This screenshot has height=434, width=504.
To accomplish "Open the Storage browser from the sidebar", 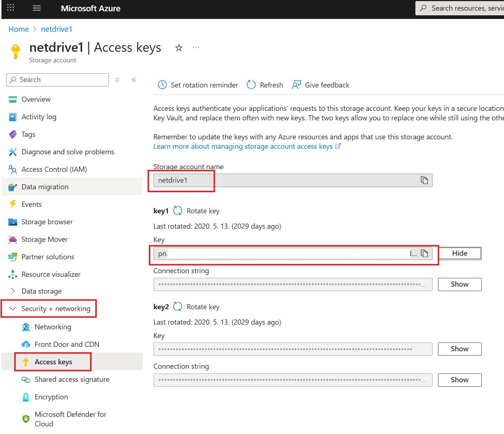I will click(47, 222).
